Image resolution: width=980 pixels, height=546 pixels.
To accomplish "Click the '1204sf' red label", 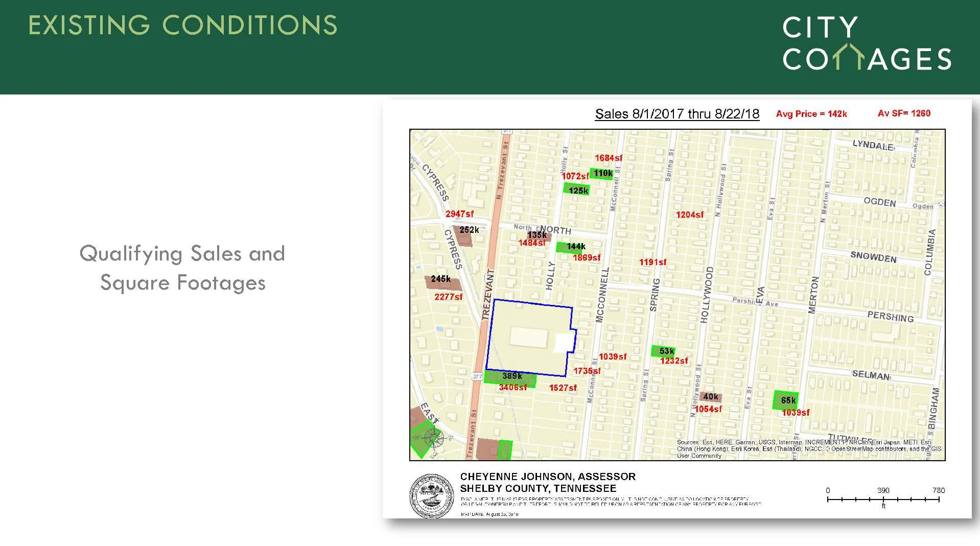I will point(690,215).
